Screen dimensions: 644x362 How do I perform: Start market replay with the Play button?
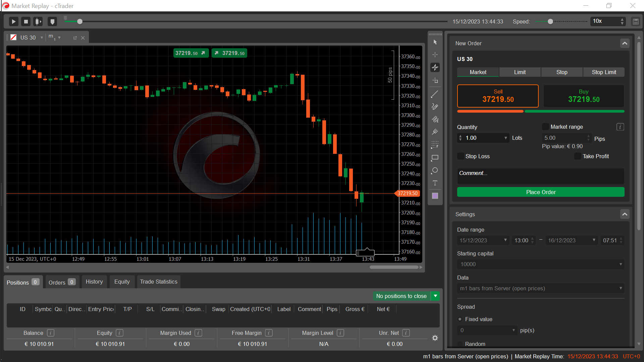click(x=13, y=21)
